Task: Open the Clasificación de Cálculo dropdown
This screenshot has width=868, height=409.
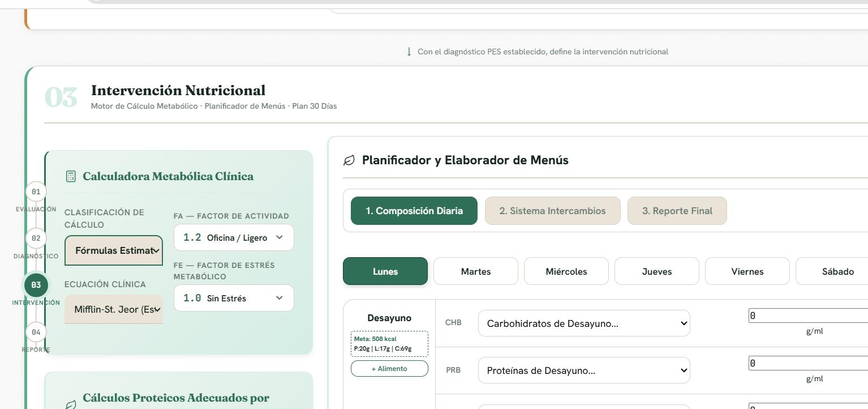Action: click(114, 250)
